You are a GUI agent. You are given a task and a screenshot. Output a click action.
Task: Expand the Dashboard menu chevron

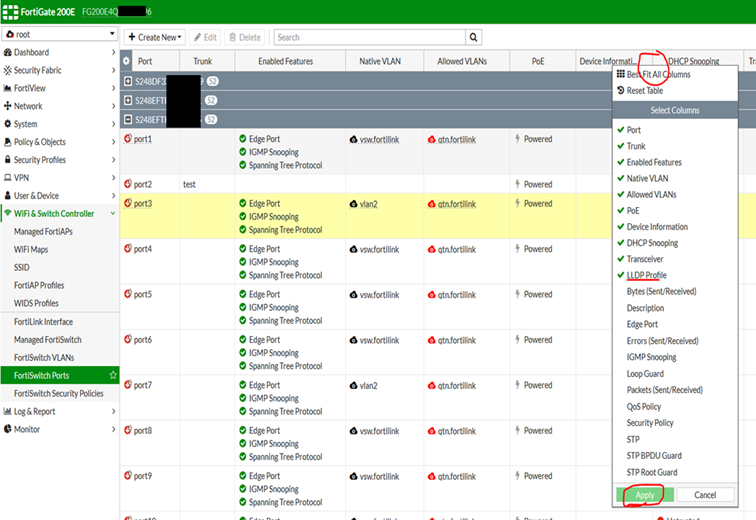(x=113, y=52)
